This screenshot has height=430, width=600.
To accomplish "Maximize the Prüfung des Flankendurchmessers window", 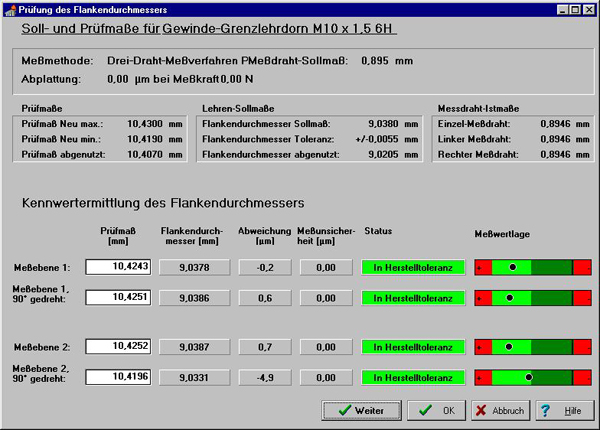I will pyautogui.click(x=575, y=10).
